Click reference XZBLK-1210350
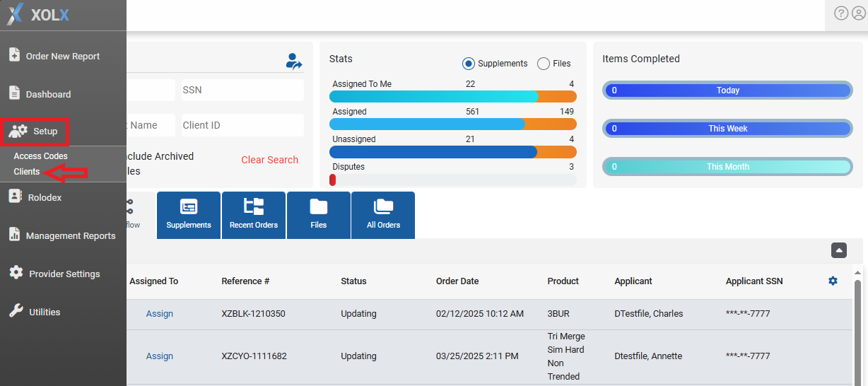Viewport: 868px width, 386px height. 254,314
